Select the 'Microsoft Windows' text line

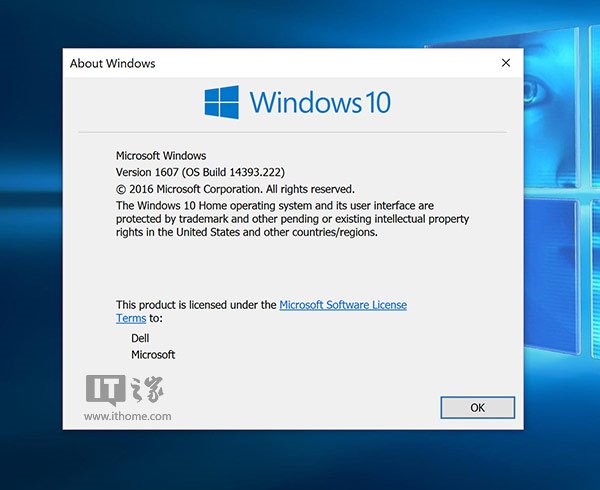[161, 156]
